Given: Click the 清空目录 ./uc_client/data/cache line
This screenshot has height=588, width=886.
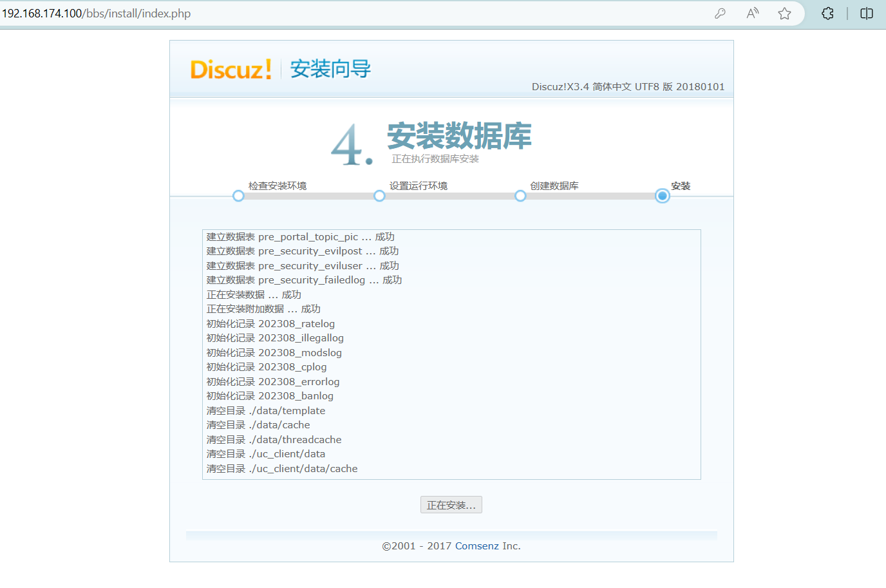Looking at the screenshot, I should [x=282, y=469].
